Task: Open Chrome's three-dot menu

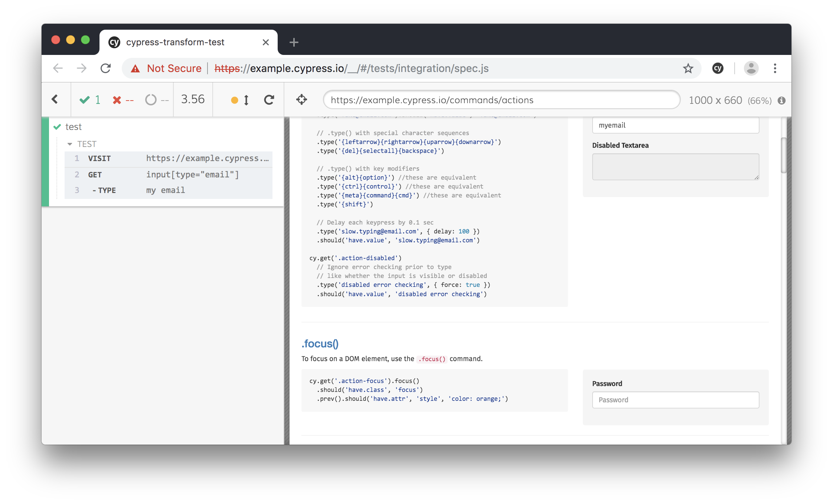Action: (775, 68)
